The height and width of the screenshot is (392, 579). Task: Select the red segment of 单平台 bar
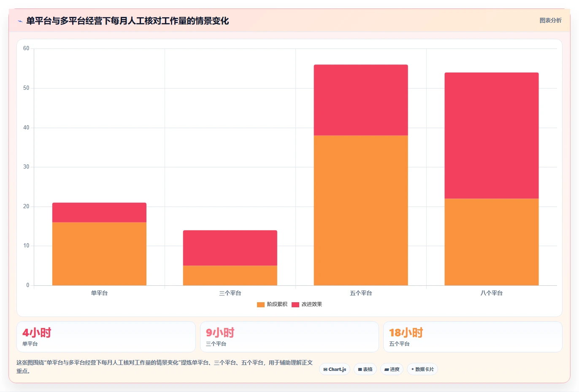tap(99, 212)
